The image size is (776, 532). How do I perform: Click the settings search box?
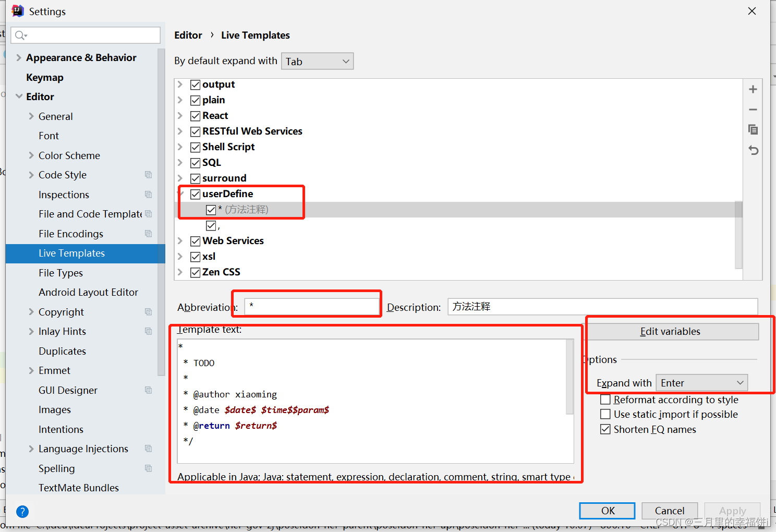click(86, 35)
